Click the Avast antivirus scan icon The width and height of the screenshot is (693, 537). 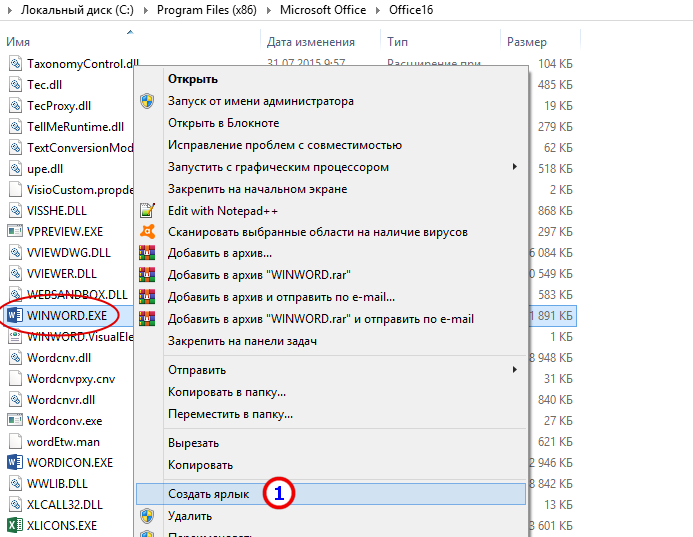tap(147, 232)
